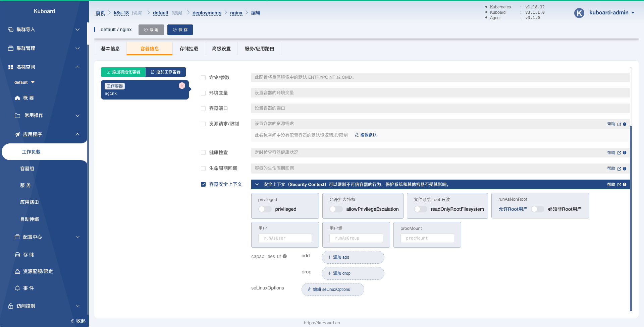
Task: Enable the 容器端口 checkbox
Action: (x=203, y=109)
